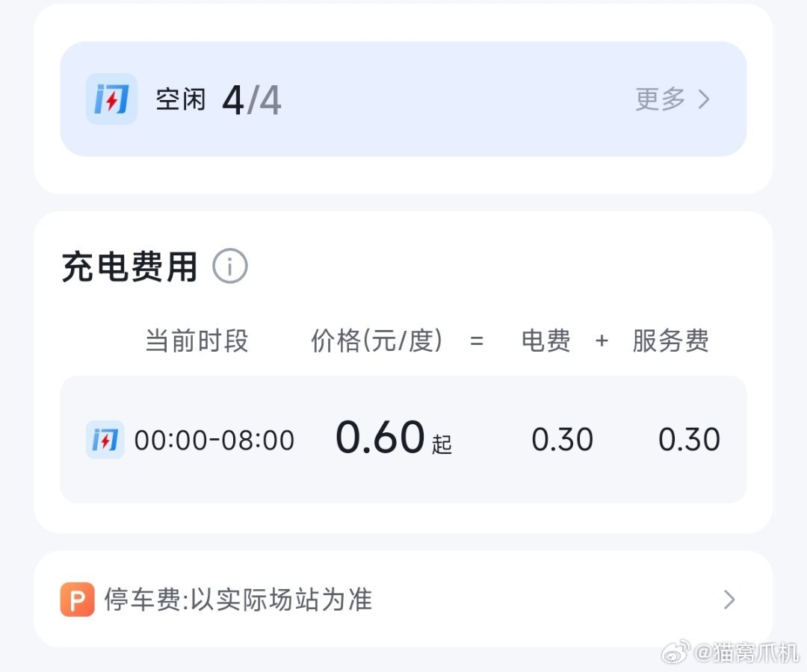Click the lightning icon beside 00:00-08:00

click(105, 440)
